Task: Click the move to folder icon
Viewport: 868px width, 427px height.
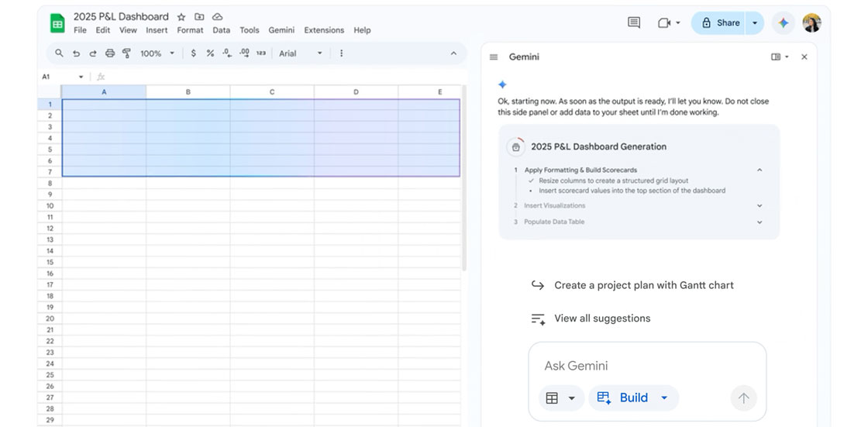Action: coord(199,17)
